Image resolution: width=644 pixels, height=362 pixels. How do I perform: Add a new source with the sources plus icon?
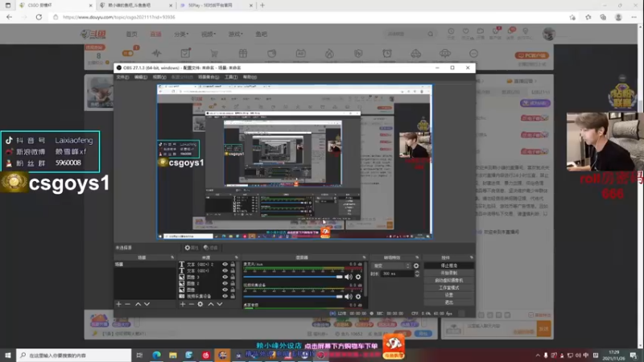pos(183,304)
